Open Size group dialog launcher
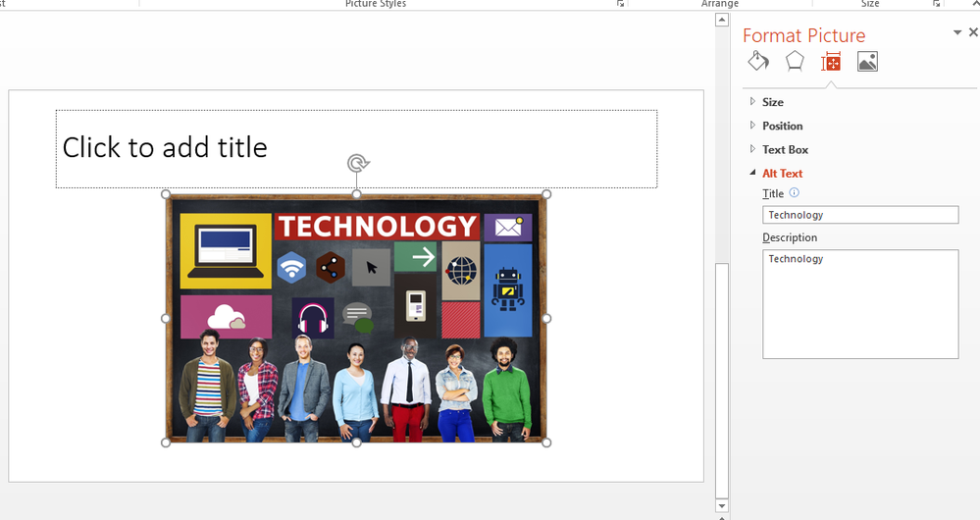The image size is (980, 520). pos(936,4)
